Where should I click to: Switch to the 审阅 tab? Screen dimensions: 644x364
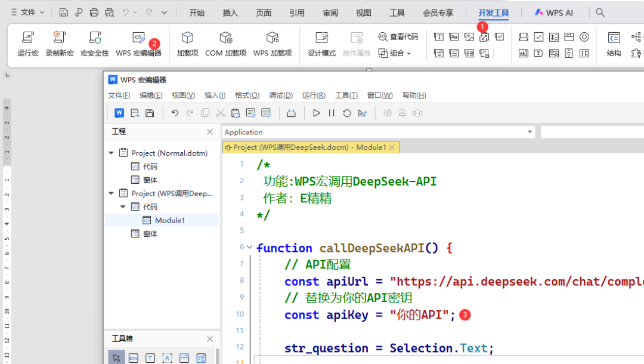pyautogui.click(x=330, y=13)
